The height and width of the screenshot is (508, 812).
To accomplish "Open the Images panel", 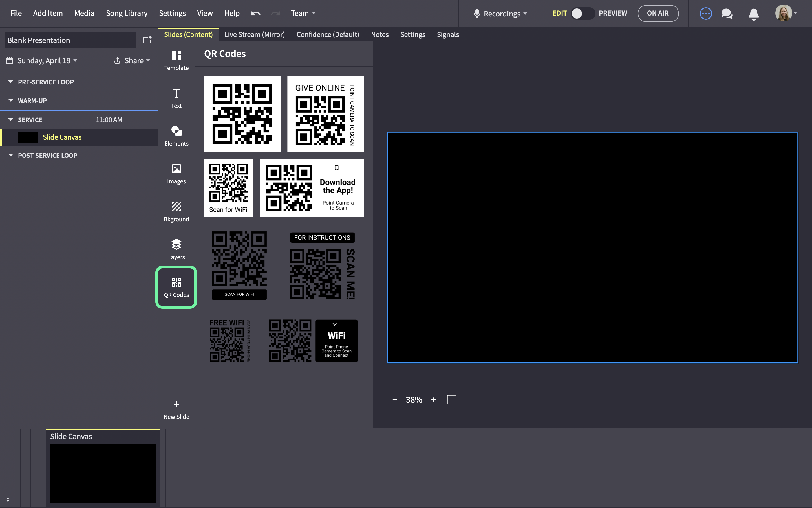I will coord(176,174).
